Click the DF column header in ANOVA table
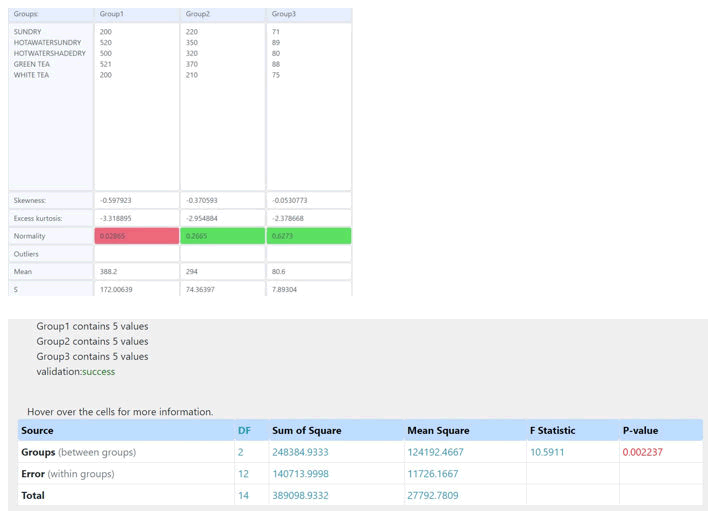708x513 pixels. coord(245,431)
